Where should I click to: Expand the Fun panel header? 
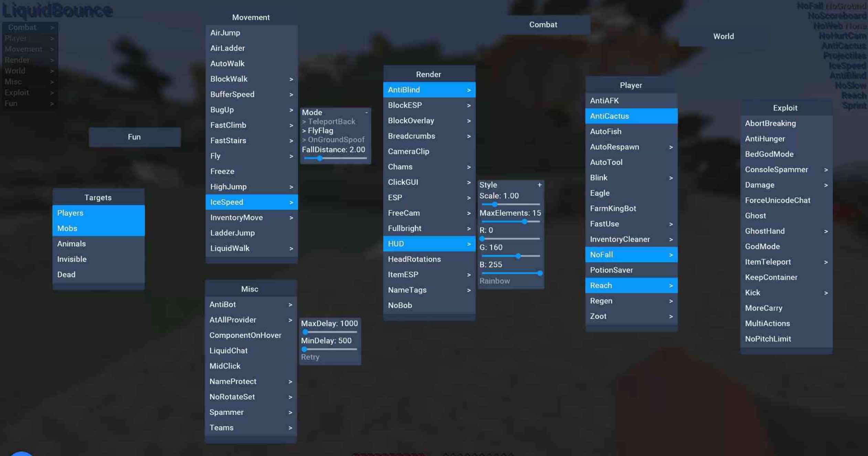click(x=135, y=137)
